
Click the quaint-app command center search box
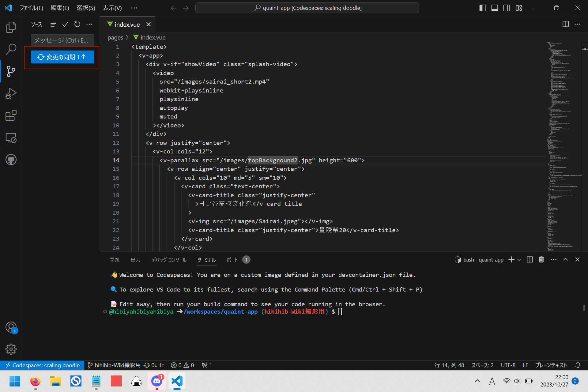pyautogui.click(x=307, y=8)
